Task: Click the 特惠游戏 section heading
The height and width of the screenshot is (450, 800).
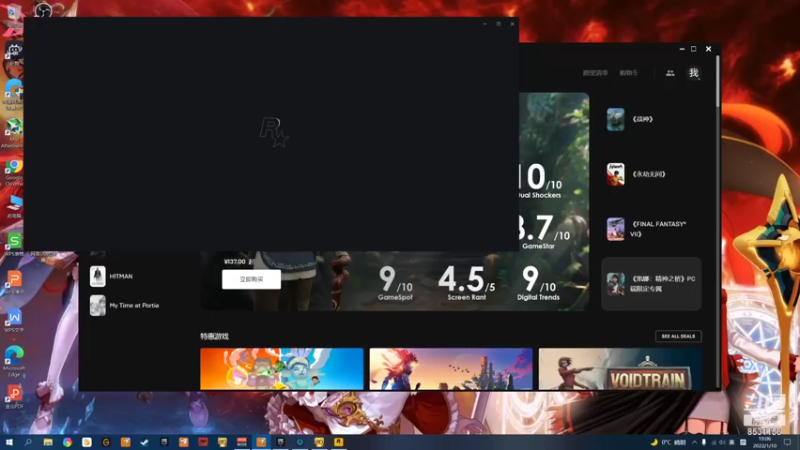Action: pos(215,336)
